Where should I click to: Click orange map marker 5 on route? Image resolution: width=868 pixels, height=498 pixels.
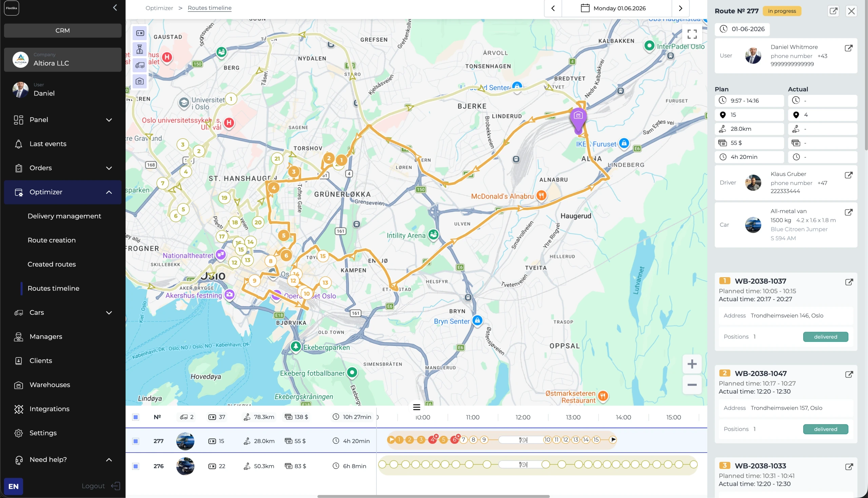283,235
